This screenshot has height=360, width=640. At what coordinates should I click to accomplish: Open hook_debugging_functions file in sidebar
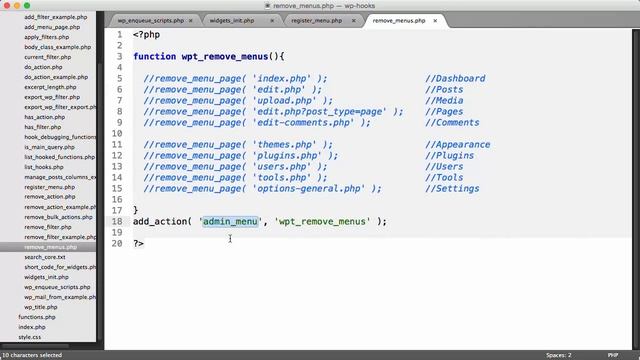coord(60,137)
